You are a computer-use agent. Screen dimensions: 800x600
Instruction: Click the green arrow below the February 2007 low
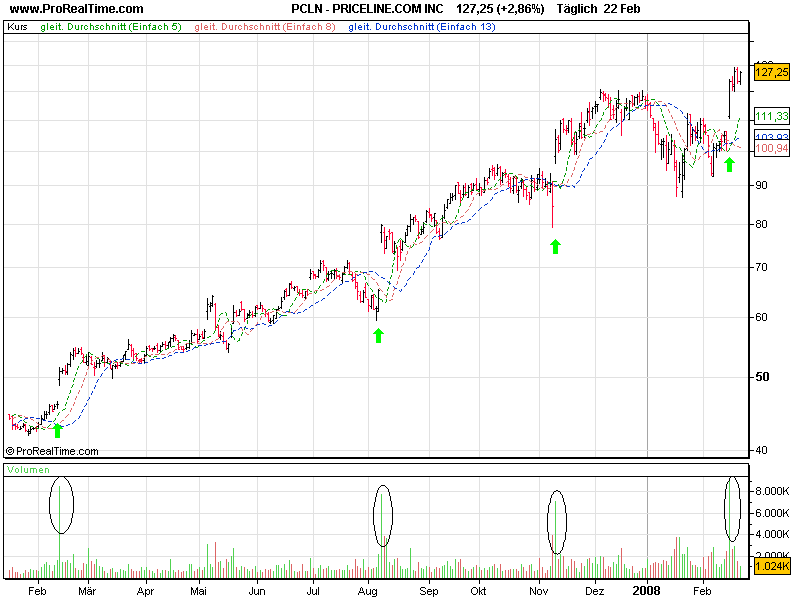58,430
